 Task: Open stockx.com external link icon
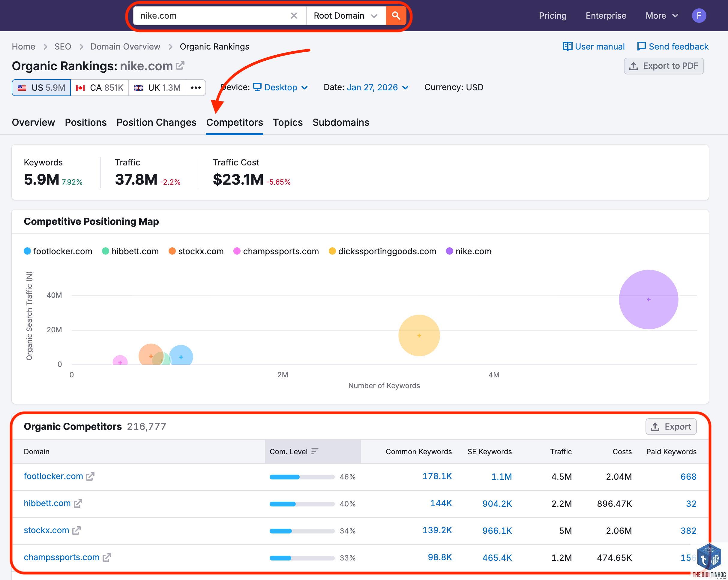[x=76, y=531]
